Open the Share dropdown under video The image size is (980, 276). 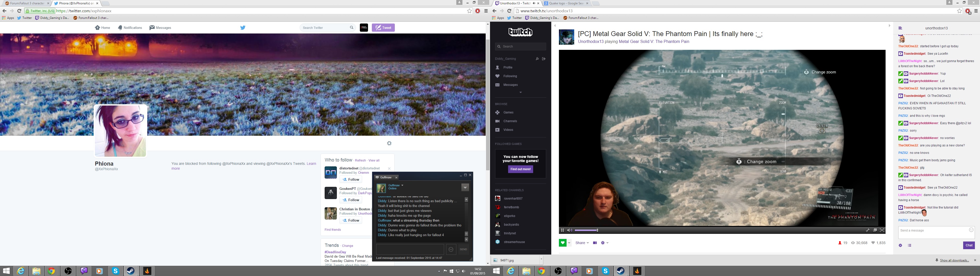click(x=582, y=243)
